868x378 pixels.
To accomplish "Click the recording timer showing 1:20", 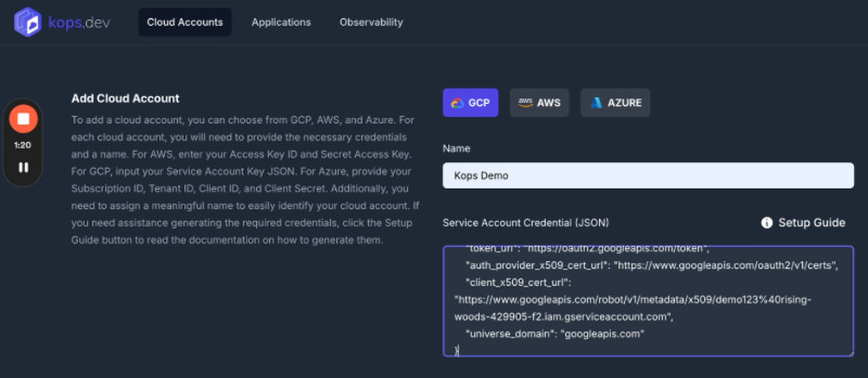I will coord(23,146).
